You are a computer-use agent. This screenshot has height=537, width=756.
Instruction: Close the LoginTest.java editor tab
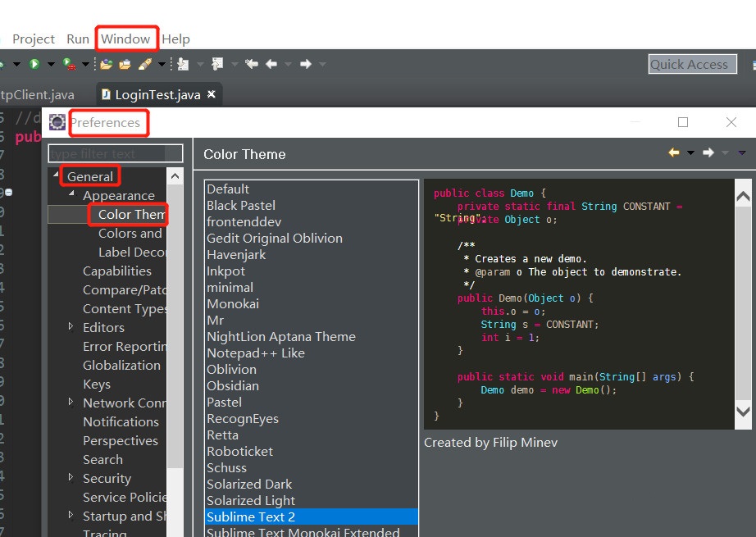click(212, 94)
